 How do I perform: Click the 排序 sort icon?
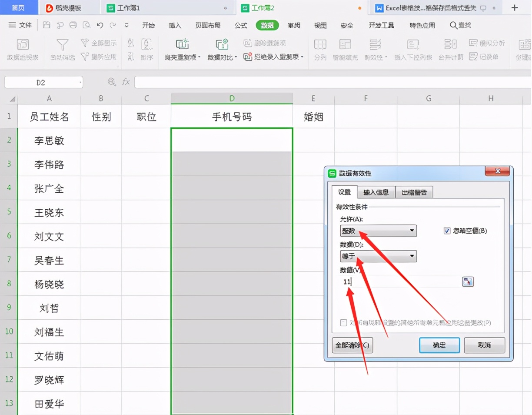[147, 44]
